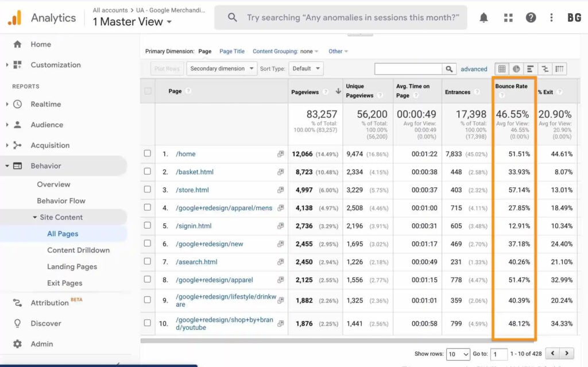Switch to Comparison view icon
This screenshot has height=367, width=588.
point(545,69)
